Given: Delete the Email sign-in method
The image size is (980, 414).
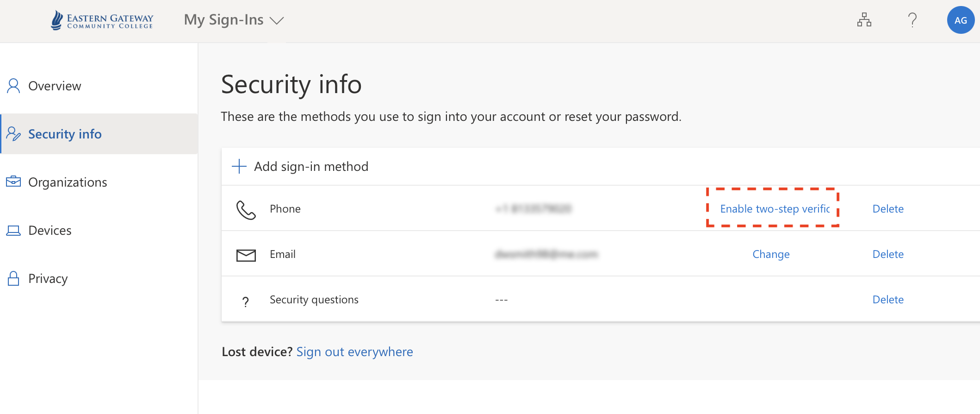Looking at the screenshot, I should (888, 254).
